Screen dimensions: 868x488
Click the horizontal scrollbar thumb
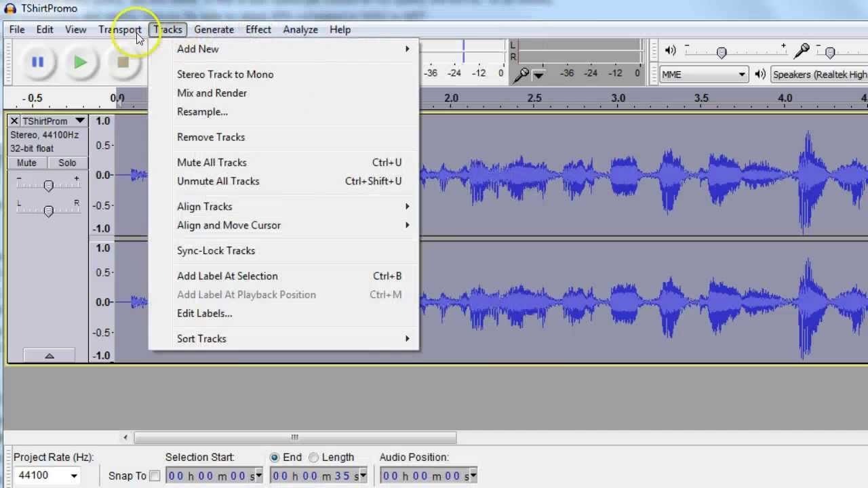(x=295, y=437)
